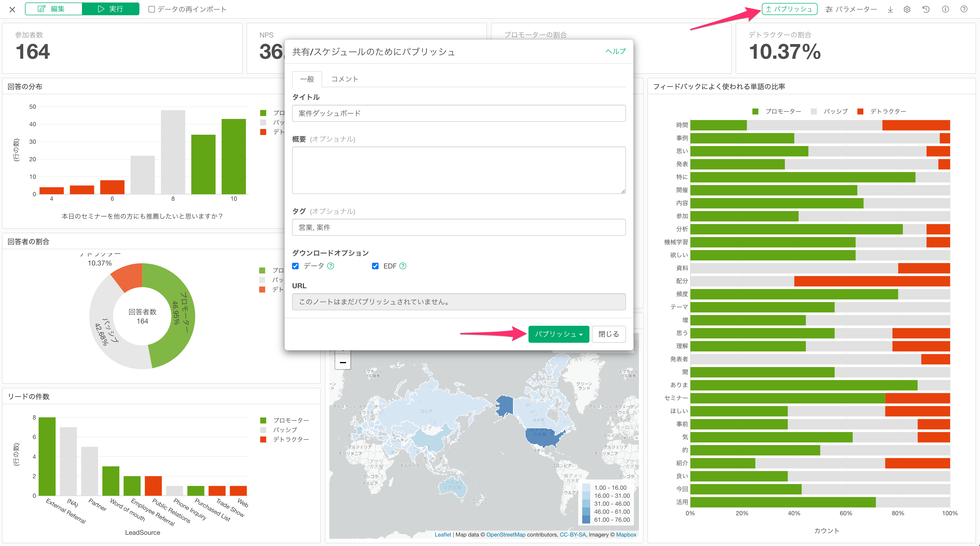Switch to 編集 edit mode
Screen dimensions: 980x546
pos(54,9)
